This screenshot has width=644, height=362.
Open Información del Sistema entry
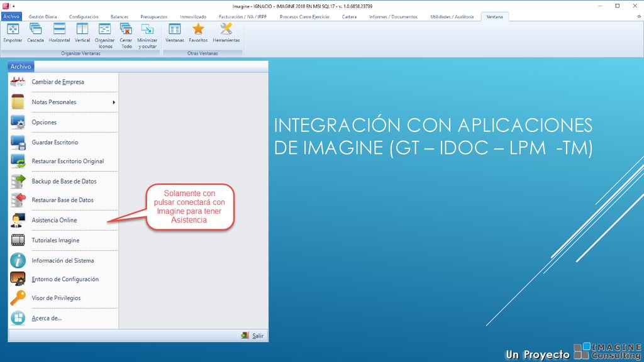[x=64, y=260]
